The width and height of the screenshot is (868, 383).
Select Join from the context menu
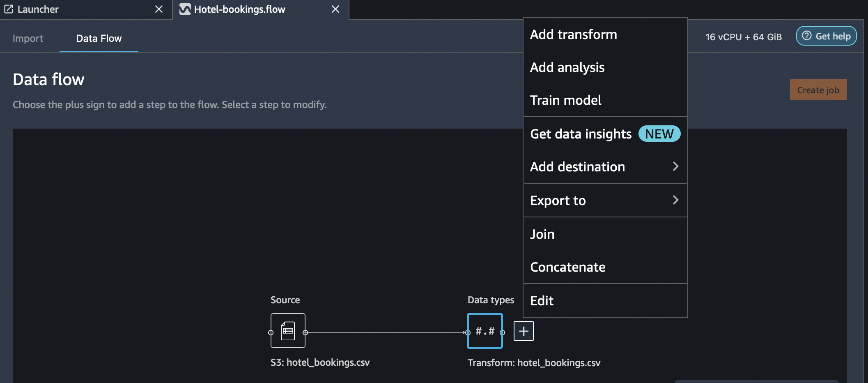[542, 234]
